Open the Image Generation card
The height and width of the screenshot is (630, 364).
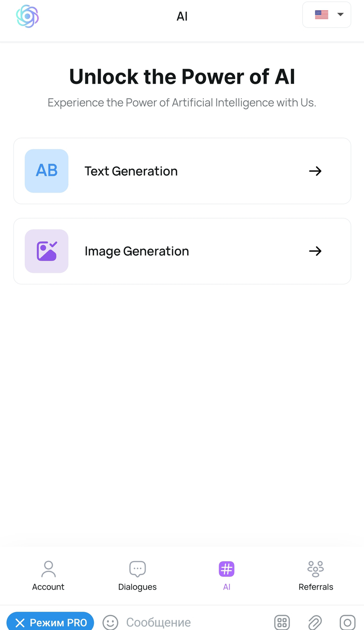click(182, 251)
